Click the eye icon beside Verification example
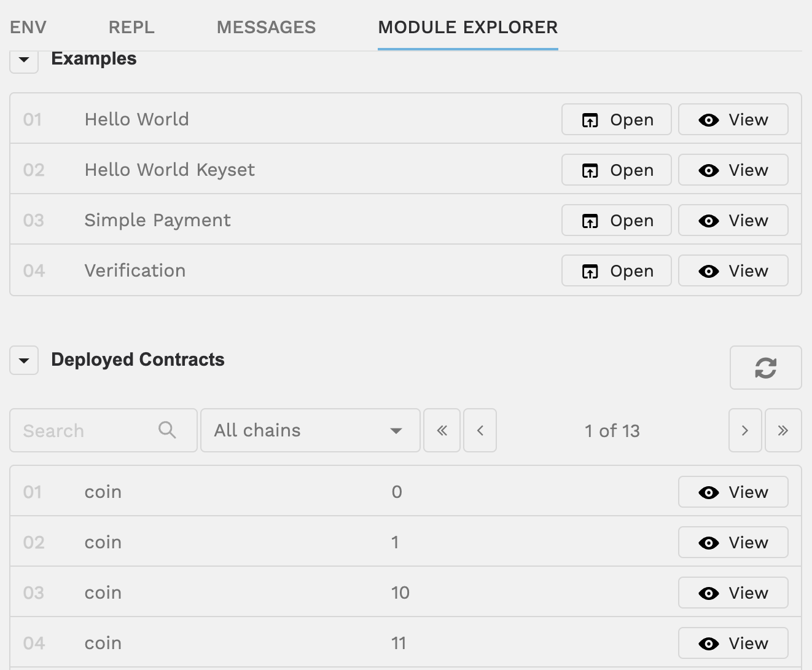The width and height of the screenshot is (812, 670). tap(710, 270)
